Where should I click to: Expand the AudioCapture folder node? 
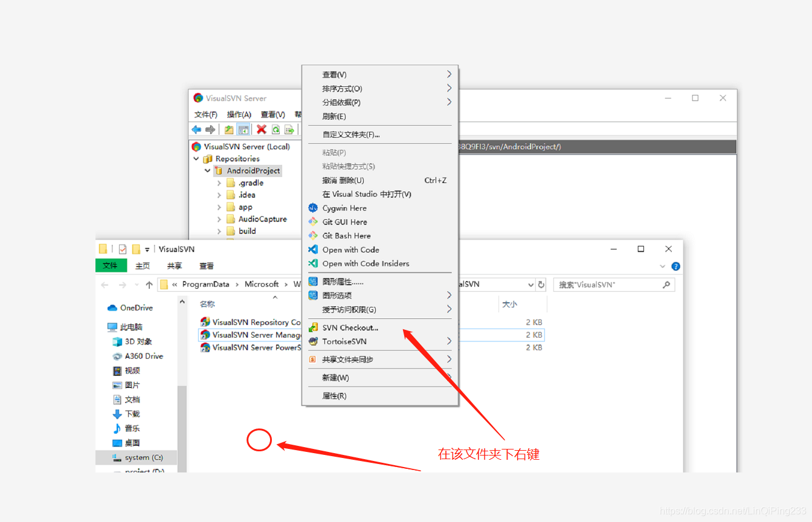(219, 219)
